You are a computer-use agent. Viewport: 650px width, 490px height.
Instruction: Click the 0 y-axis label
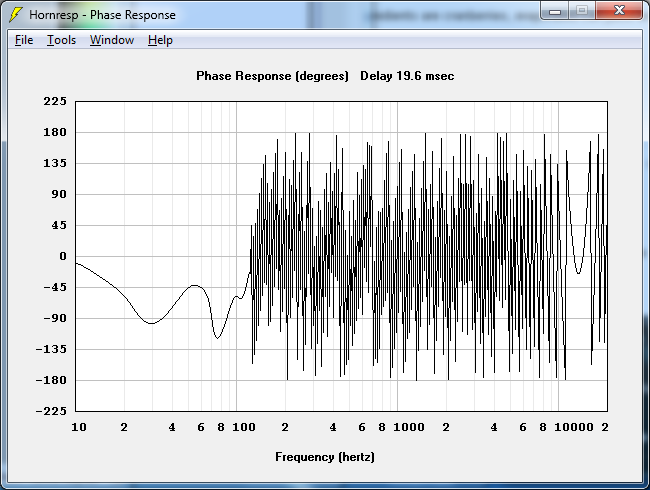tap(63, 256)
